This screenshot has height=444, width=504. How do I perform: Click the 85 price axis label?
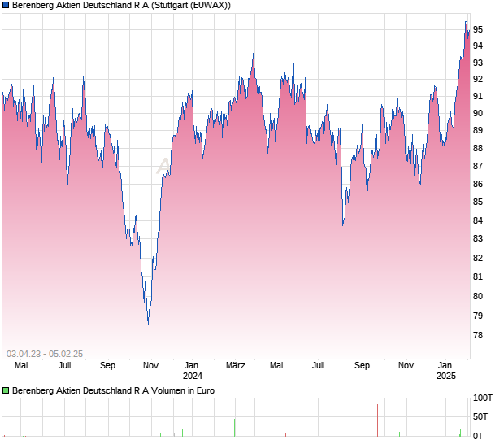(x=478, y=202)
